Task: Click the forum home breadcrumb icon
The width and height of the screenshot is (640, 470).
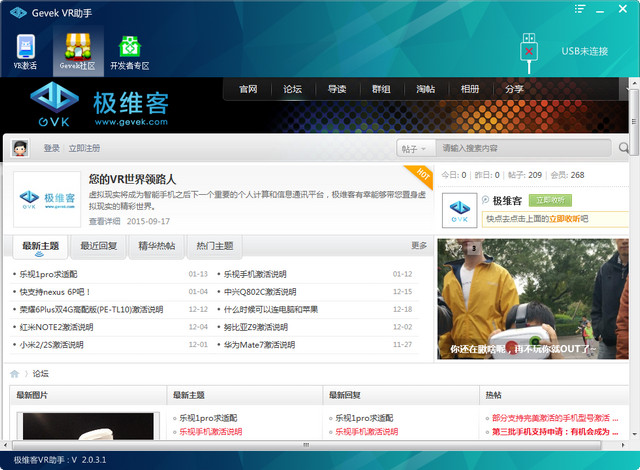Action: 15,373
